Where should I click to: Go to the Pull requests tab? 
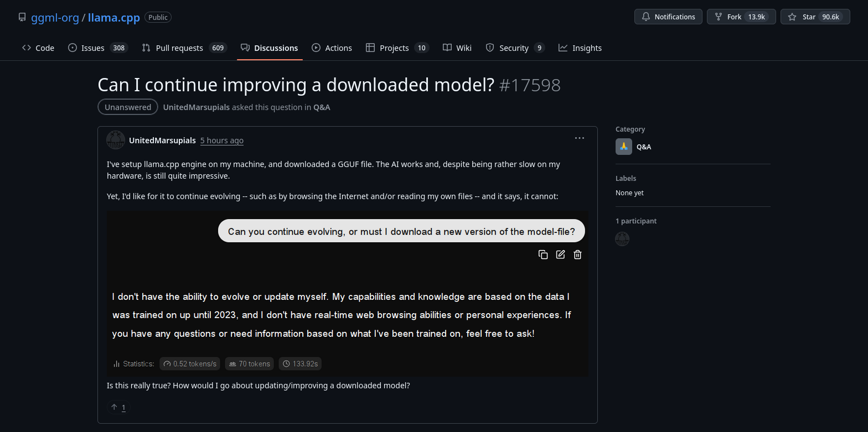pyautogui.click(x=184, y=48)
